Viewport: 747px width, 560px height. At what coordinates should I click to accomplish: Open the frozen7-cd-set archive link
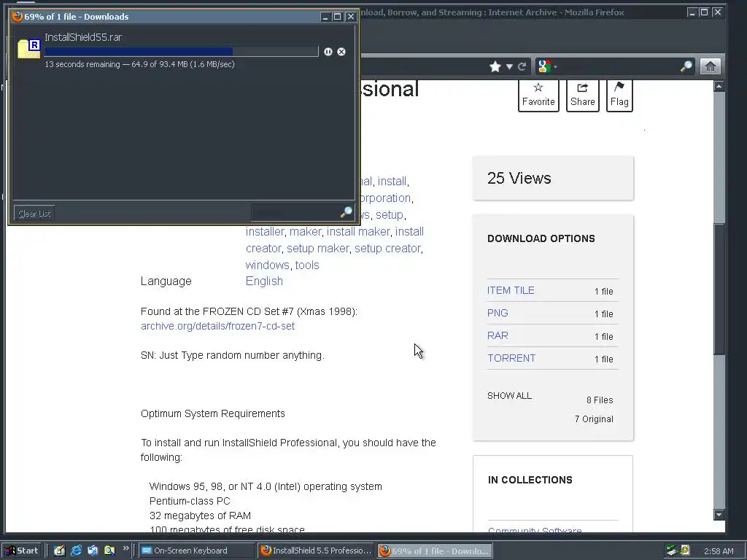coord(217,326)
